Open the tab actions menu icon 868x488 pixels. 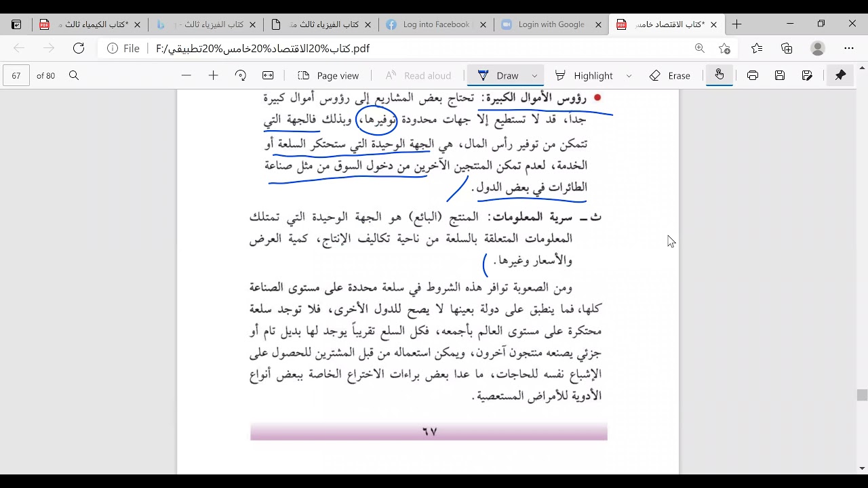point(16,24)
